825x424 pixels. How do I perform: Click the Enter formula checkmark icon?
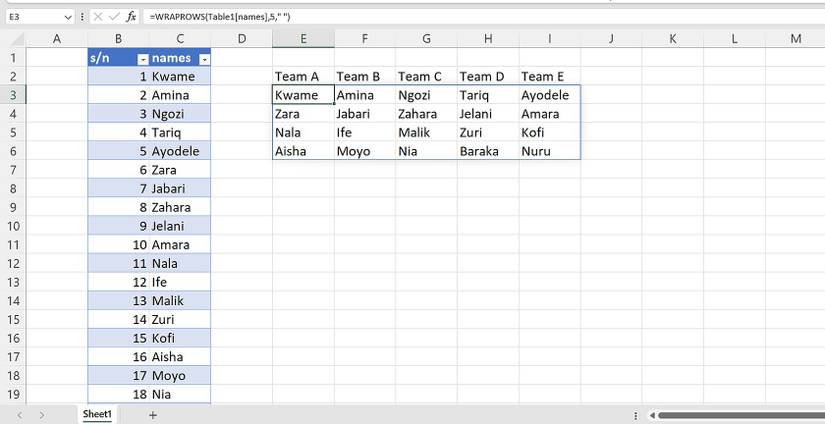pyautogui.click(x=115, y=17)
